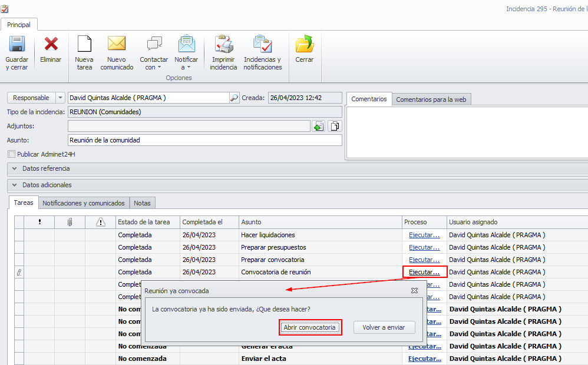Viewport: 588px width, 365px height.
Task: Click Ejecutar link for Enviar el acta
Action: (x=424, y=359)
